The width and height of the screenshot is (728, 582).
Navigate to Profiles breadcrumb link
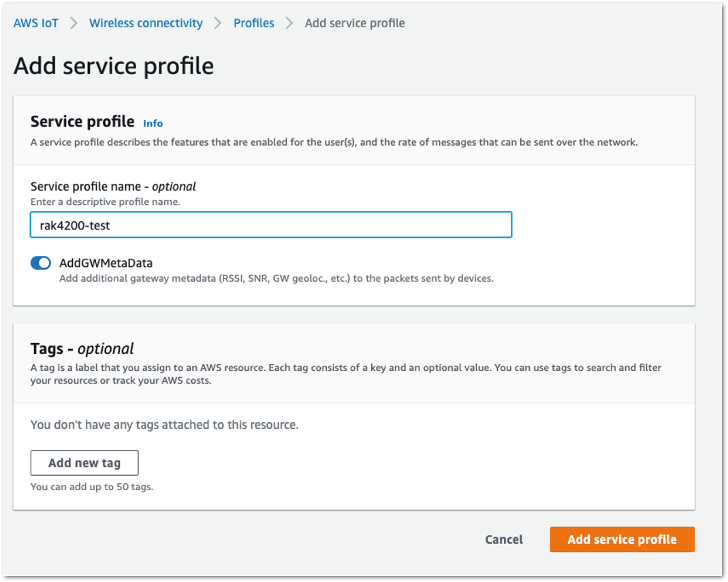(x=253, y=23)
